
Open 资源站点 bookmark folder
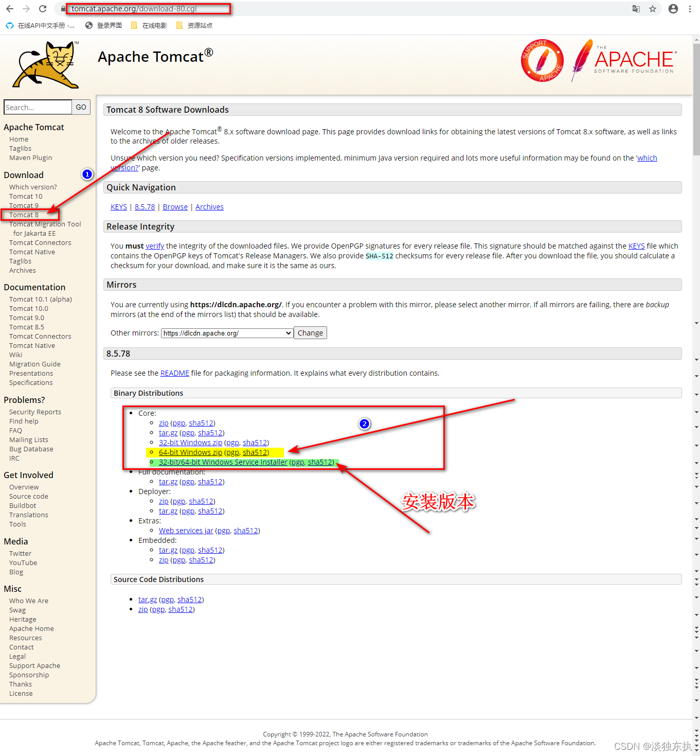194,25
